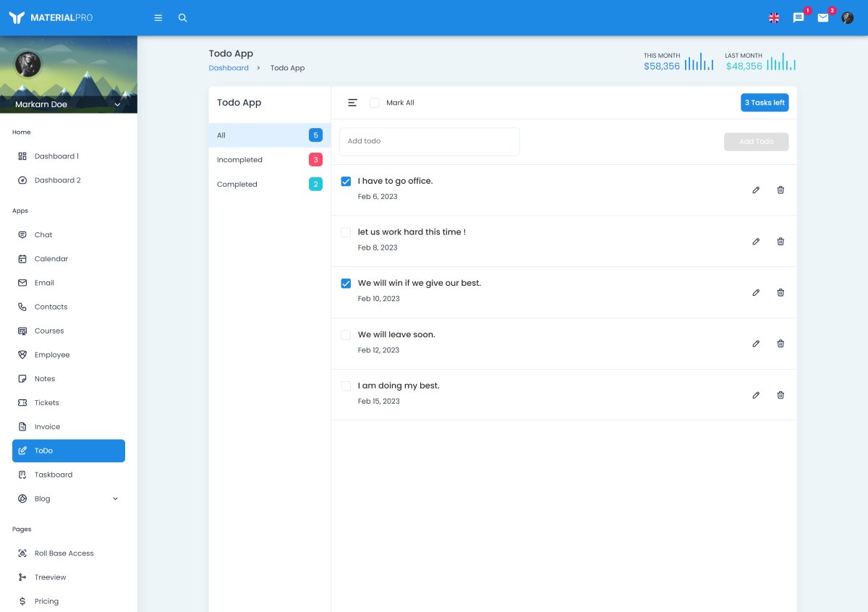This screenshot has width=868, height=612.
Task: Click the Dashboard breadcrumb link
Action: 229,68
